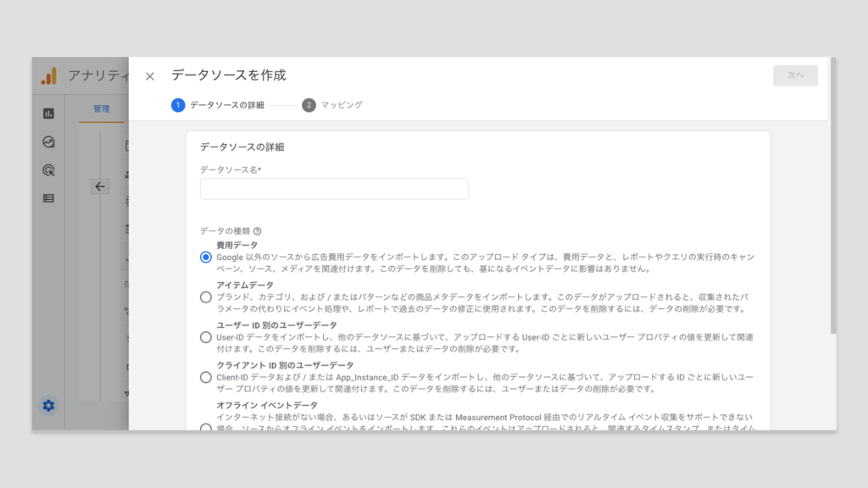868x488 pixels.
Task: Click the データの種類 help icon
Action: click(257, 230)
